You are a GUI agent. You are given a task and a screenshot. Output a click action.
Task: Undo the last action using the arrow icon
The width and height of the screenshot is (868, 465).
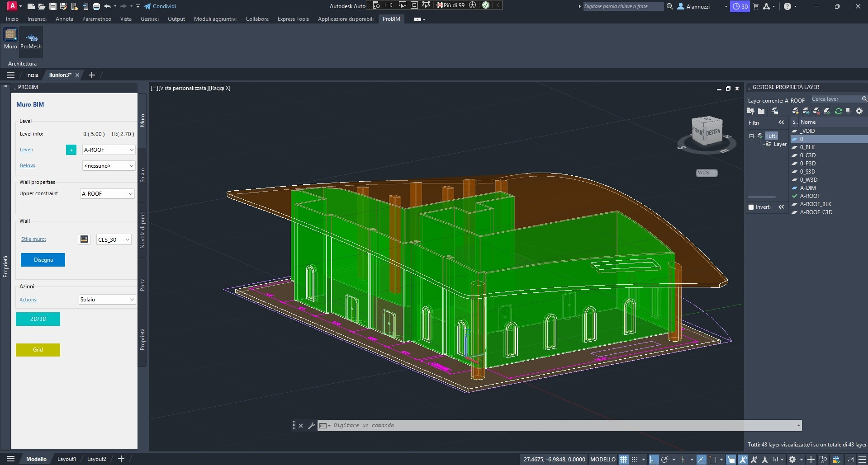107,6
